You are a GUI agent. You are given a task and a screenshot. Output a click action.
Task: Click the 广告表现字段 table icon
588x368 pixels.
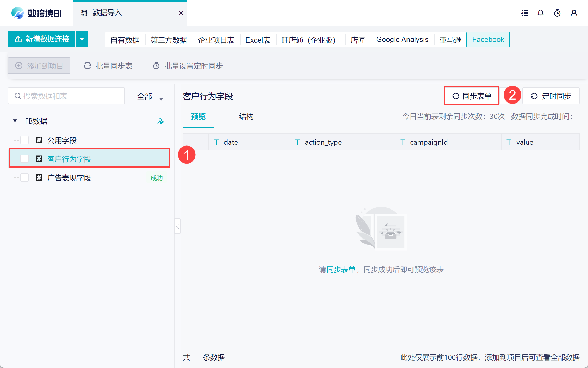39,178
